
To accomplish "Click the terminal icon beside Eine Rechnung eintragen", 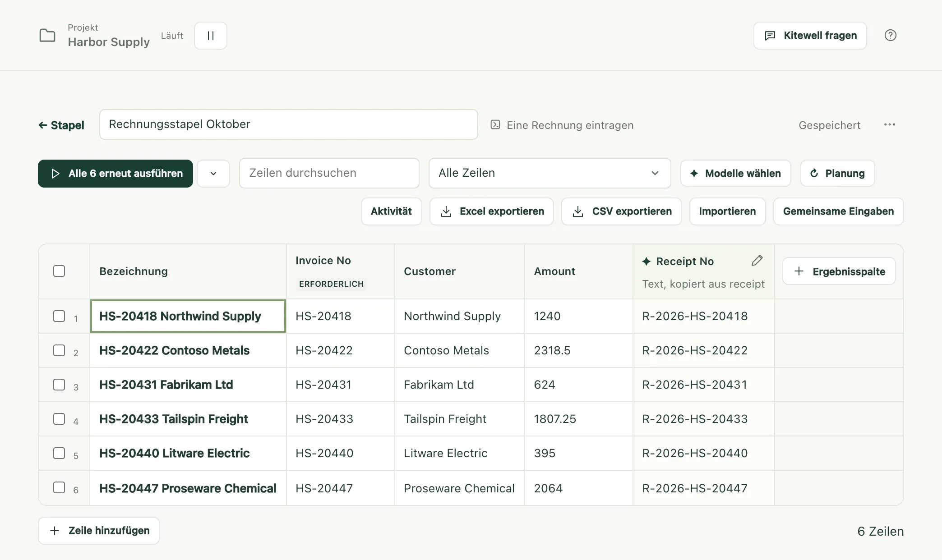I will pos(495,125).
